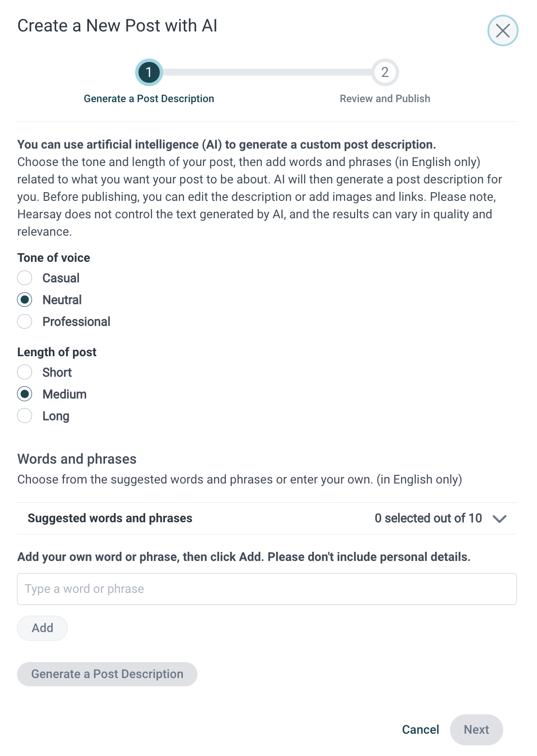This screenshot has width=537, height=756.
Task: Expand the suggested words chevron arrow
Action: click(499, 518)
